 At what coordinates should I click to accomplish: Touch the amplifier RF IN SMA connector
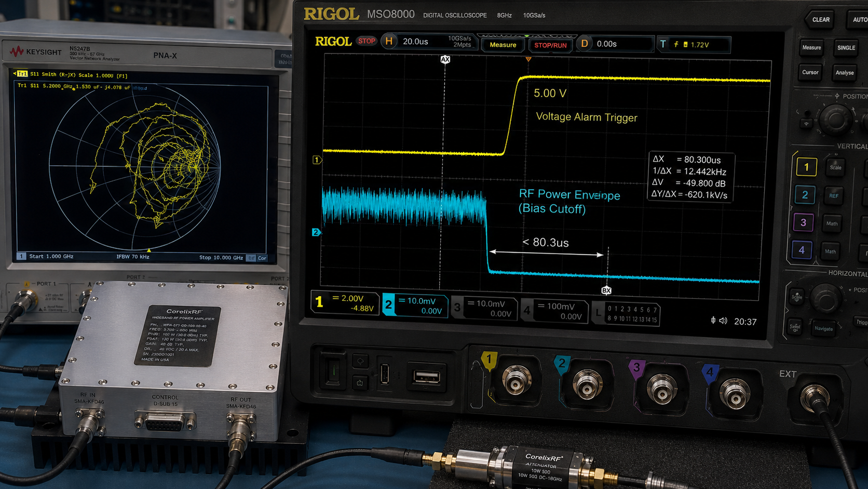(89, 424)
